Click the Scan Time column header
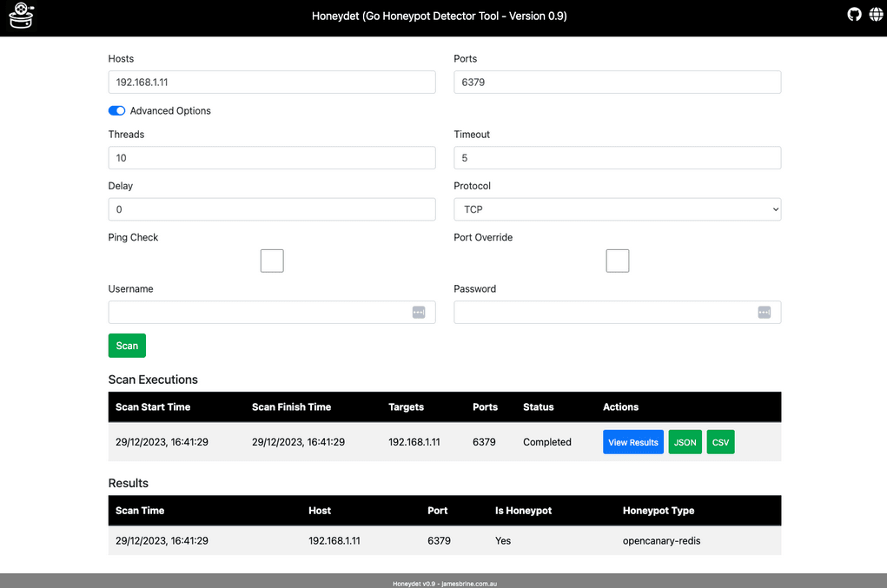 click(140, 511)
